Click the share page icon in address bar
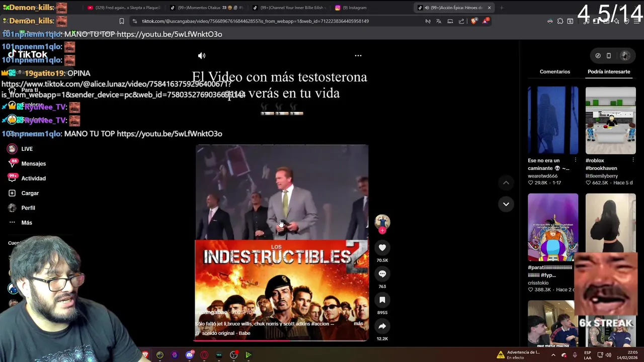 click(461, 21)
